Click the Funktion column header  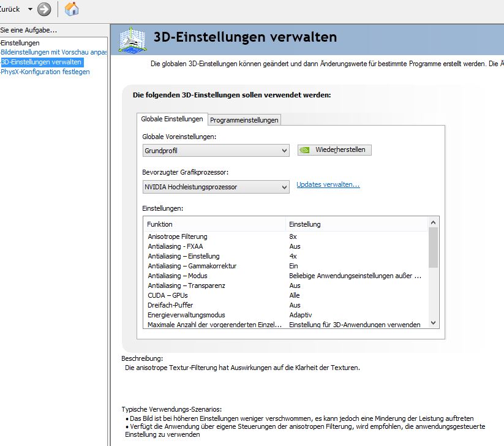[x=214, y=224]
